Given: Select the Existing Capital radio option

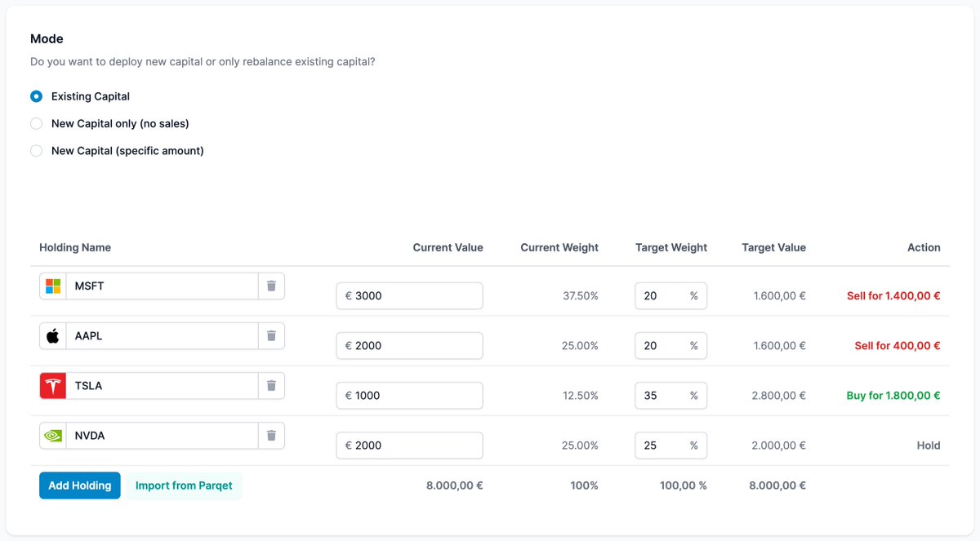Looking at the screenshot, I should (36, 96).
